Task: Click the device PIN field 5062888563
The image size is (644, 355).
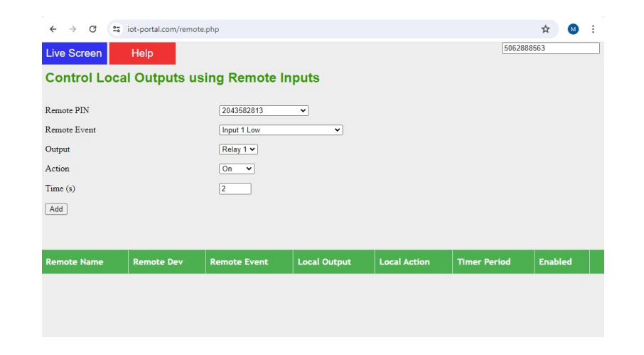Action: tap(550, 48)
